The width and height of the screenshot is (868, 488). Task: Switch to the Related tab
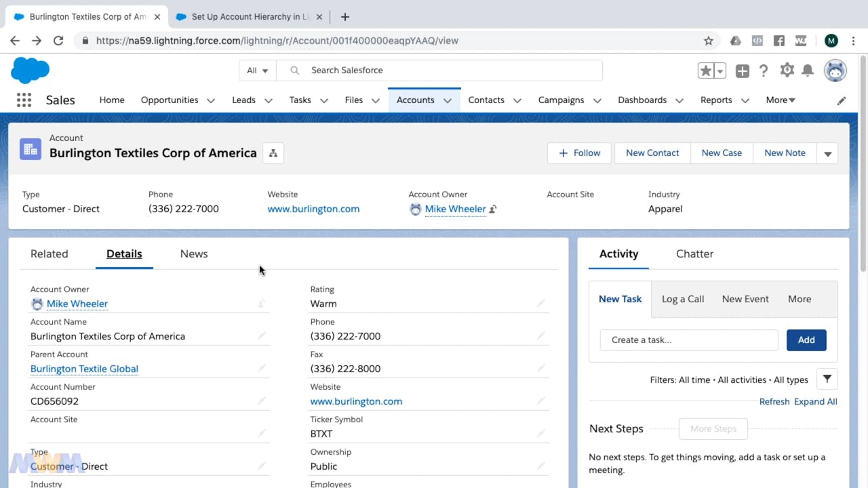[50, 254]
